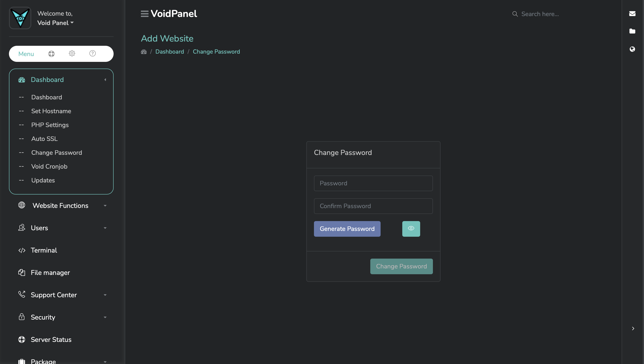Collapse the Dashboard menu arrow
644x364 pixels.
[x=105, y=80]
